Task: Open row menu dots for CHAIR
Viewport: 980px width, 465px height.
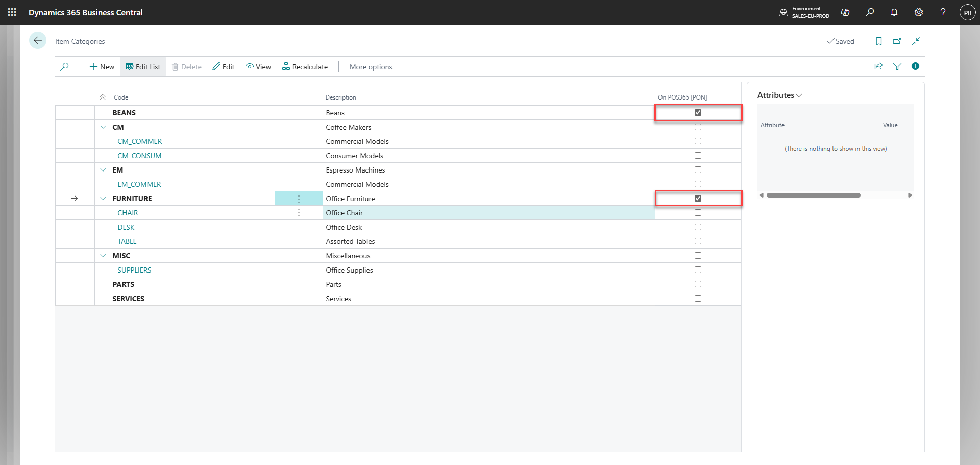Action: coord(299,213)
